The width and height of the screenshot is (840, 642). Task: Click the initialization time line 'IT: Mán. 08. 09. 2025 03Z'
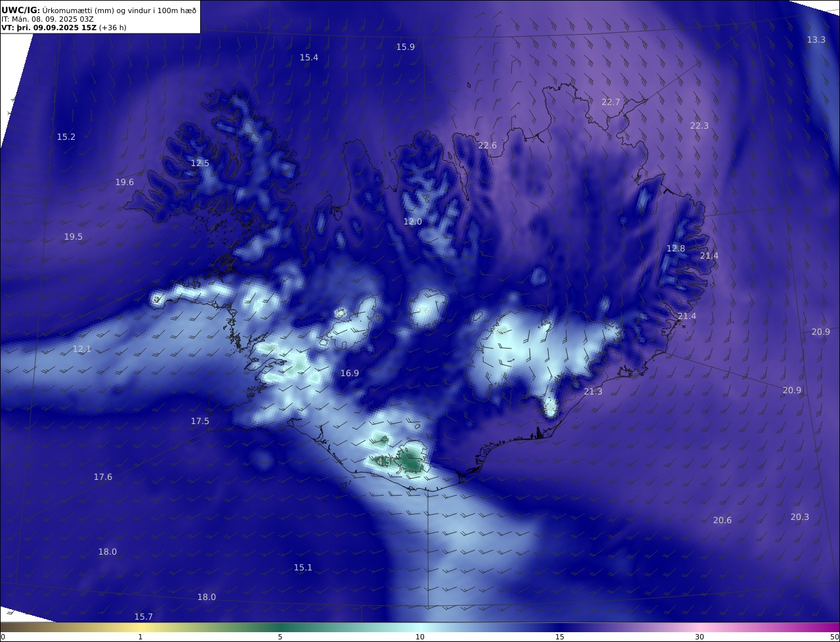pos(47,20)
